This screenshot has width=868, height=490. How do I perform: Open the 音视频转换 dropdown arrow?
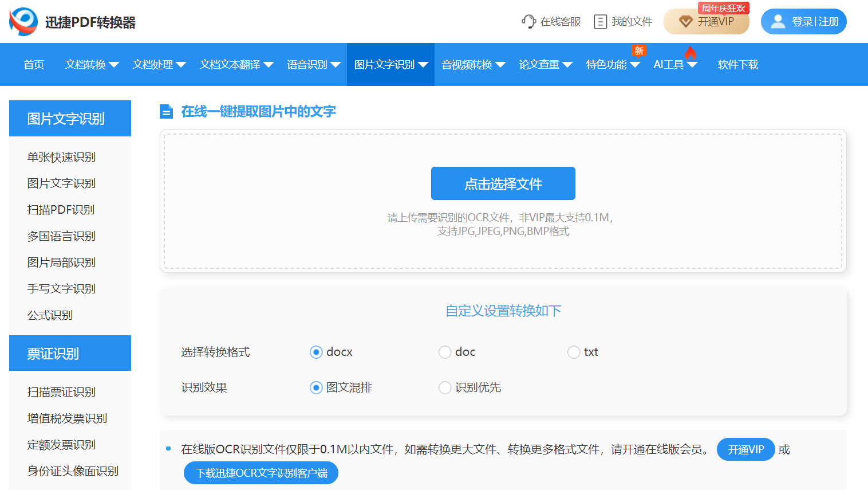click(x=500, y=65)
